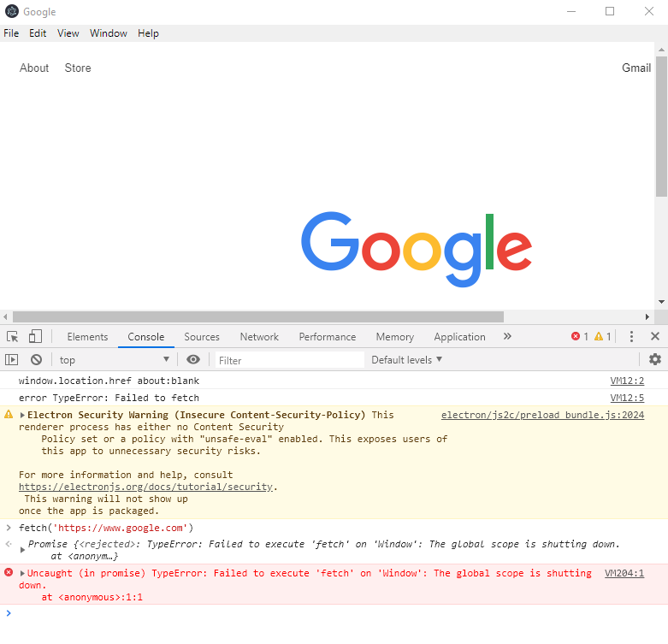668x644 pixels.
Task: Minimize the Google window
Action: pyautogui.click(x=571, y=11)
